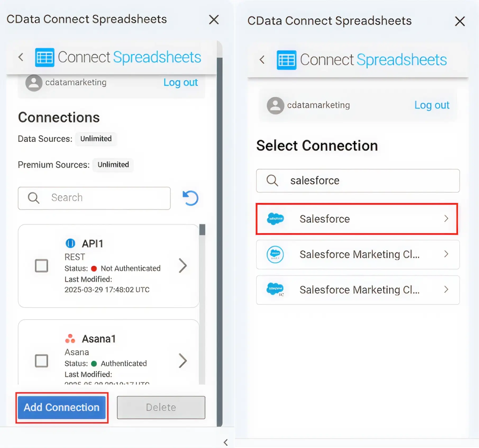
Task: Expand the API1 connection details chevron
Action: 183,266
